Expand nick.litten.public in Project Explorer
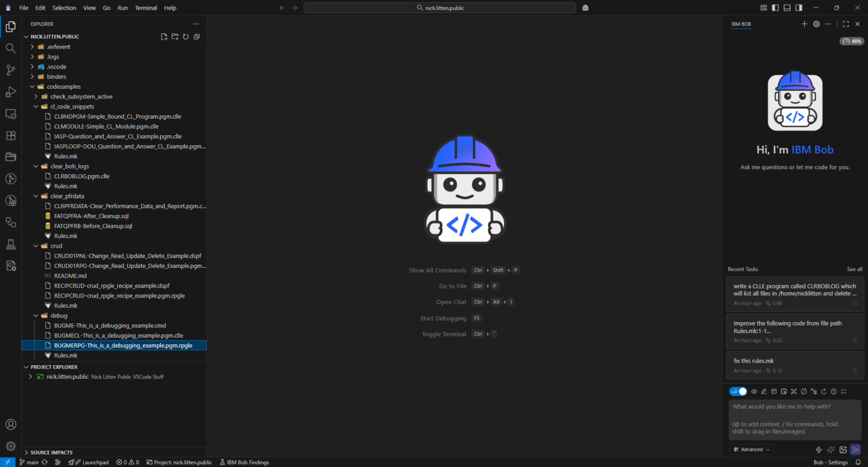The height and width of the screenshot is (467, 868). point(114,377)
